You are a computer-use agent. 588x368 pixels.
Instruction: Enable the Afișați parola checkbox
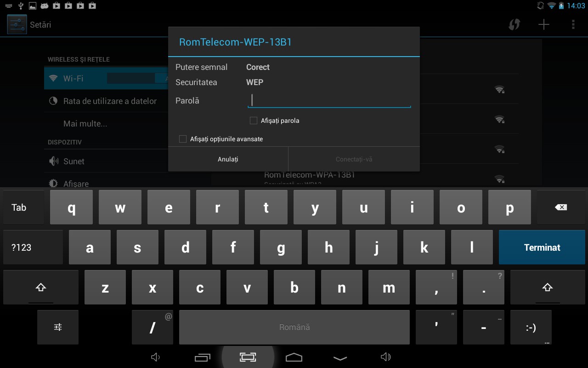(254, 121)
